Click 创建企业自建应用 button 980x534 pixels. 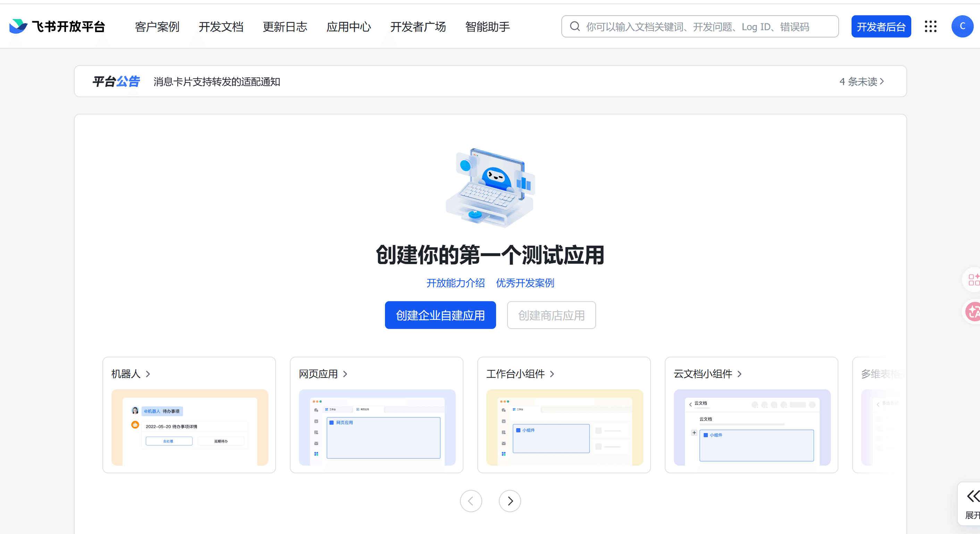(x=440, y=315)
